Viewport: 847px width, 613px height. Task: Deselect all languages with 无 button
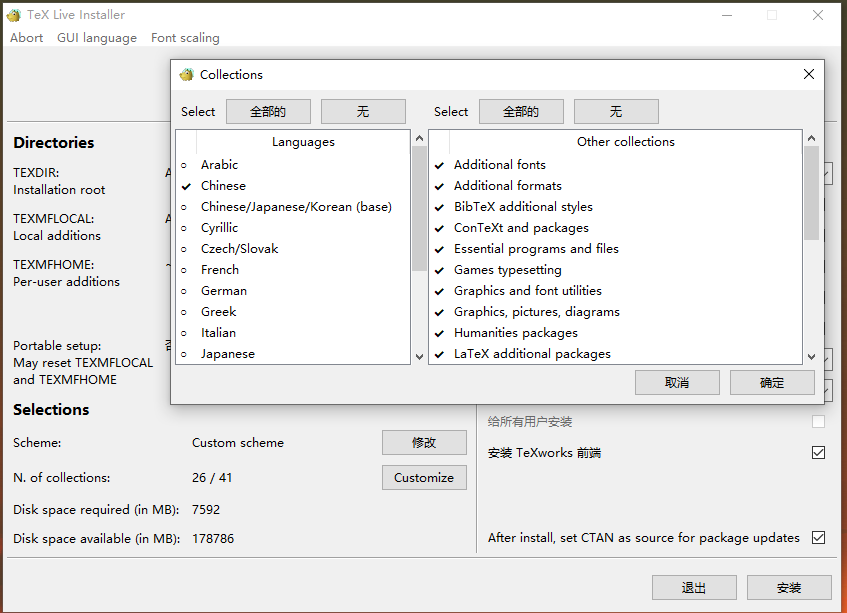[363, 112]
